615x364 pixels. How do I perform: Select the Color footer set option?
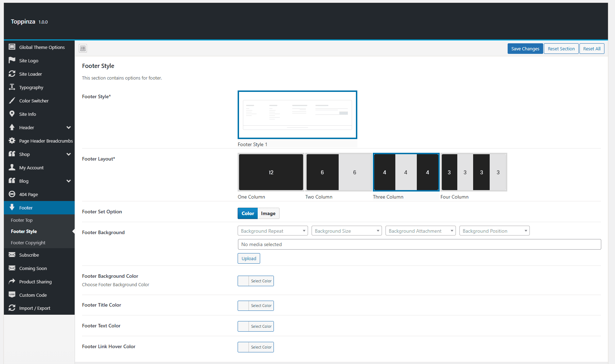click(248, 213)
